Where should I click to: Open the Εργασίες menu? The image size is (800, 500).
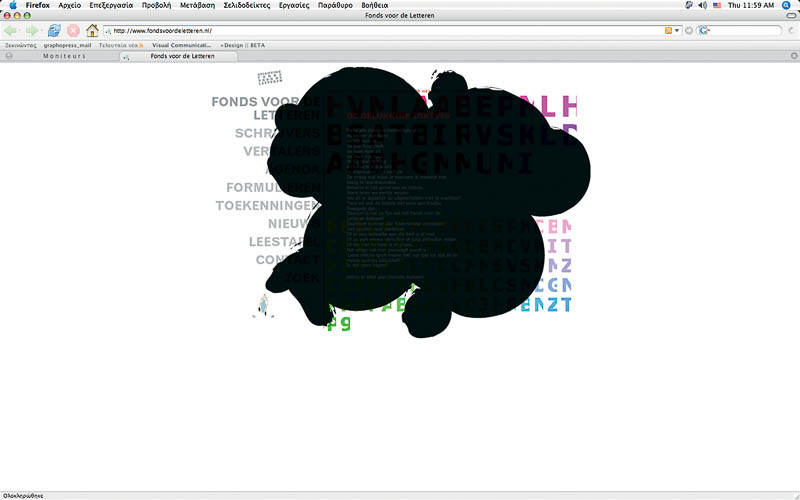pyautogui.click(x=294, y=5)
